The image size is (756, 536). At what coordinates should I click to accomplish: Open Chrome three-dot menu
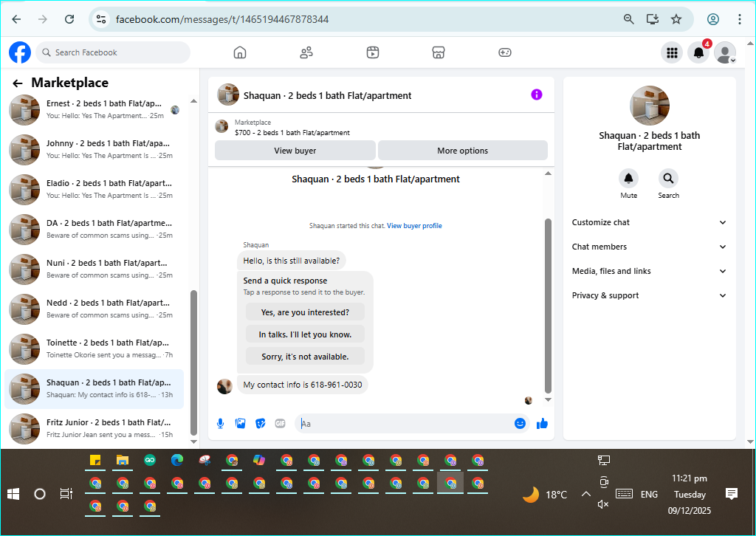point(740,19)
